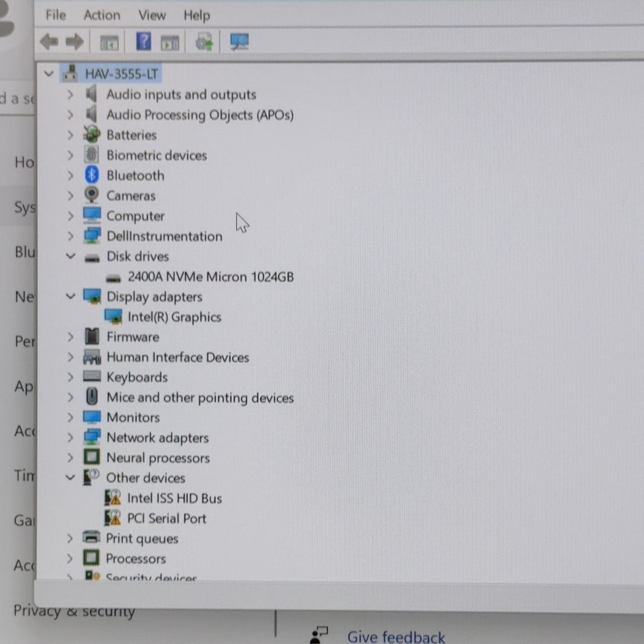Expand the Keyboards category
This screenshot has width=644, height=644.
[70, 377]
